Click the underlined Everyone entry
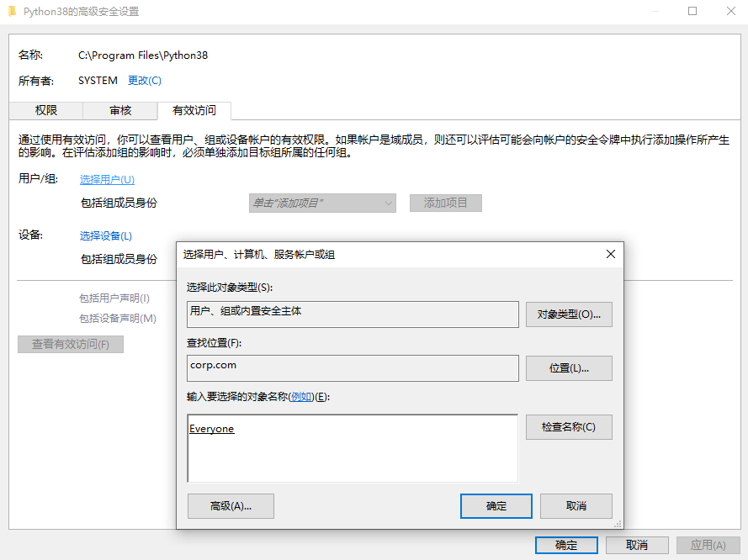The image size is (748, 560). 212,429
